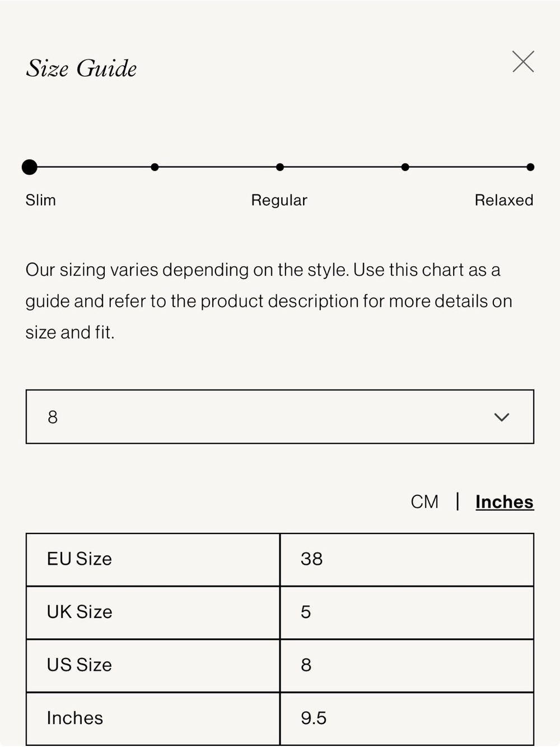Select the Regular midpoint dot
The image size is (560, 747).
point(280,167)
